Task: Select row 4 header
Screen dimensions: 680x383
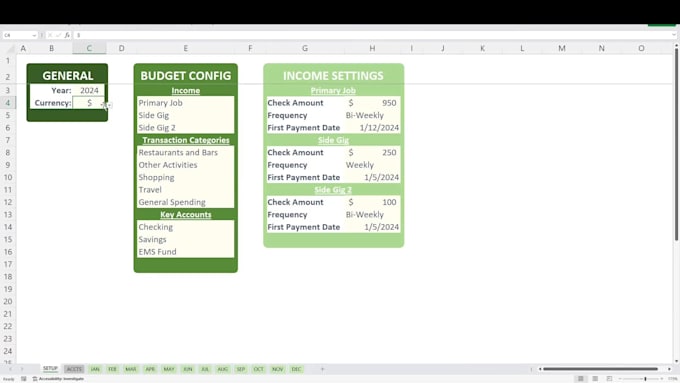Action: pos(8,103)
